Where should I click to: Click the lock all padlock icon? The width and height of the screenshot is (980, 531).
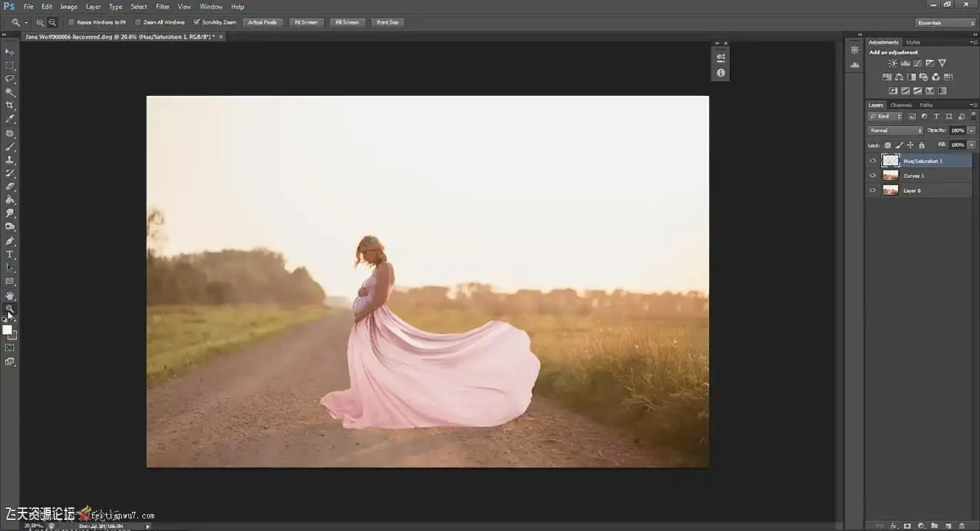click(921, 145)
